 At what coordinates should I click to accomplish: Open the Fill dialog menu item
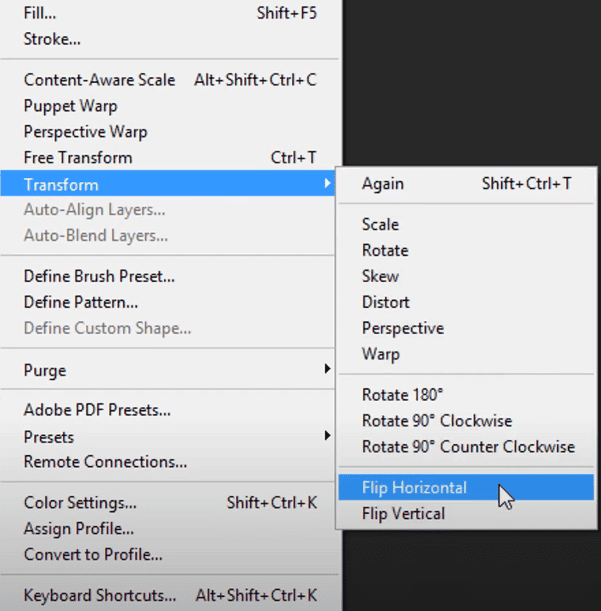point(40,14)
